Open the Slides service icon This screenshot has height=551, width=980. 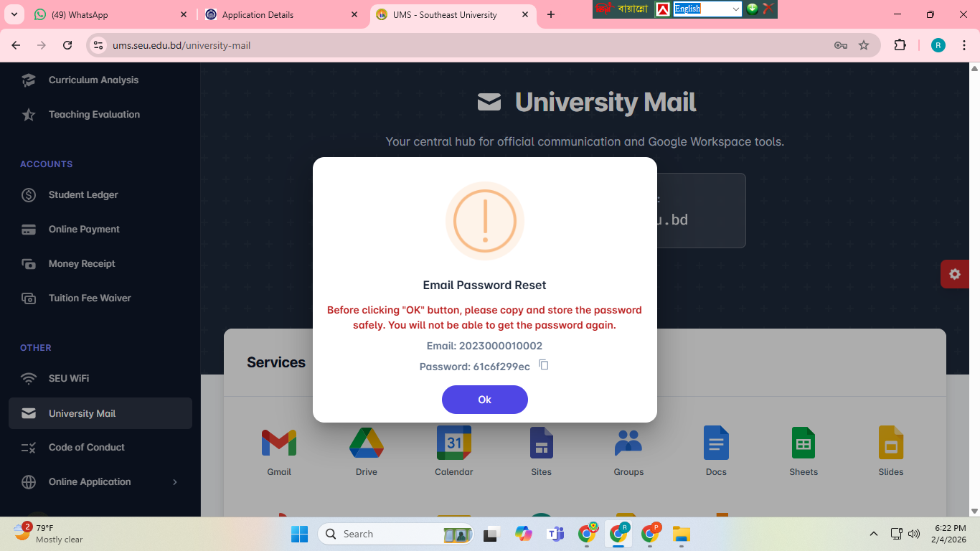point(891,443)
